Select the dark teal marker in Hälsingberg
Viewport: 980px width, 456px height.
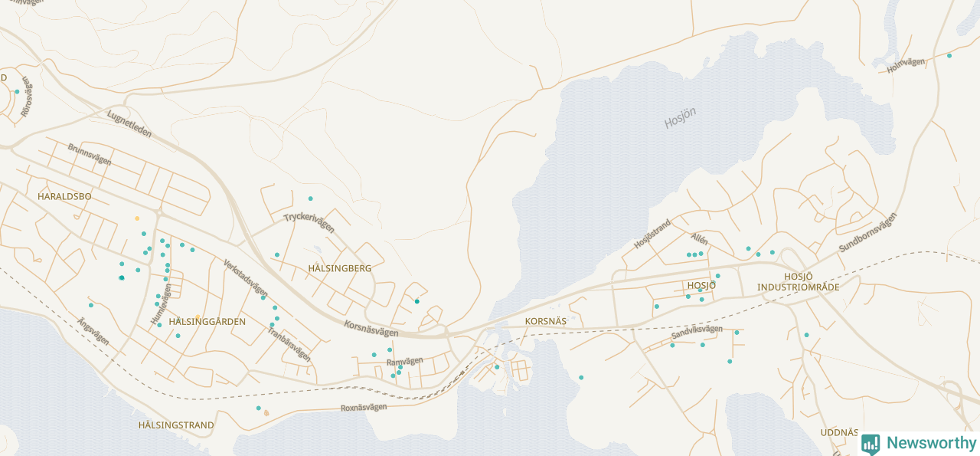[x=417, y=301]
